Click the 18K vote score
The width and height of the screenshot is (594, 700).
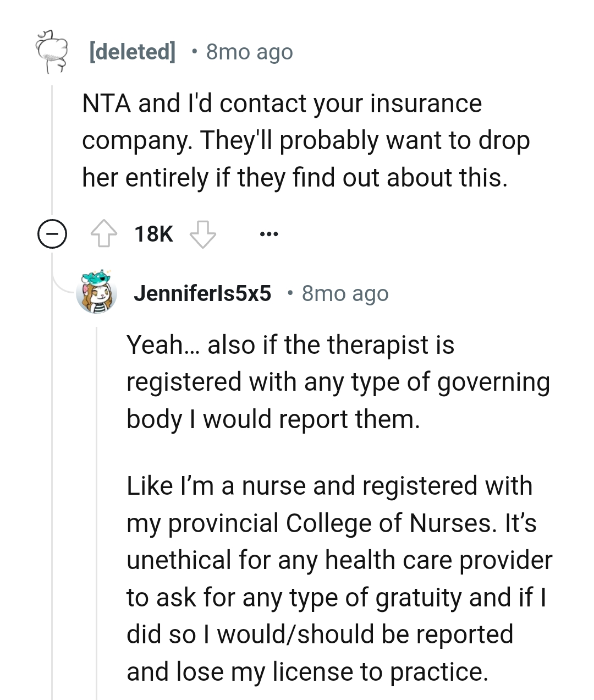pyautogui.click(x=153, y=234)
